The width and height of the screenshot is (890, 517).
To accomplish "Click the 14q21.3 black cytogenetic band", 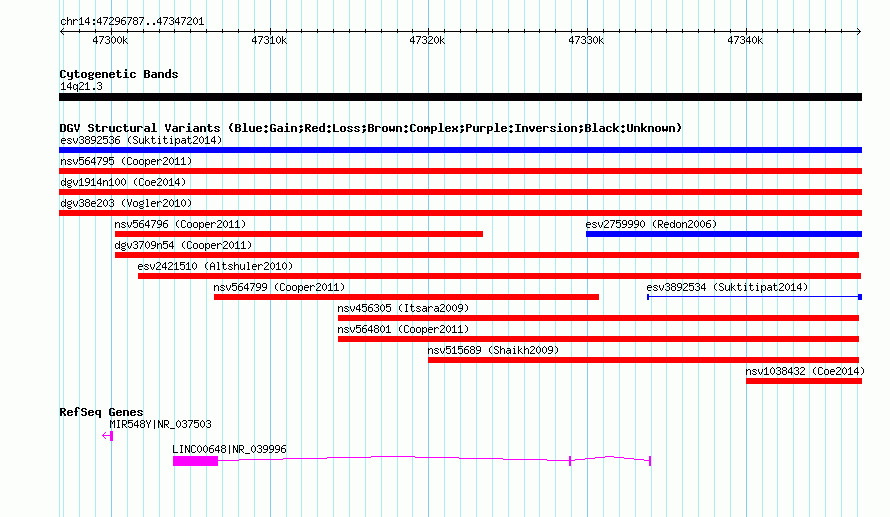I will coord(460,97).
